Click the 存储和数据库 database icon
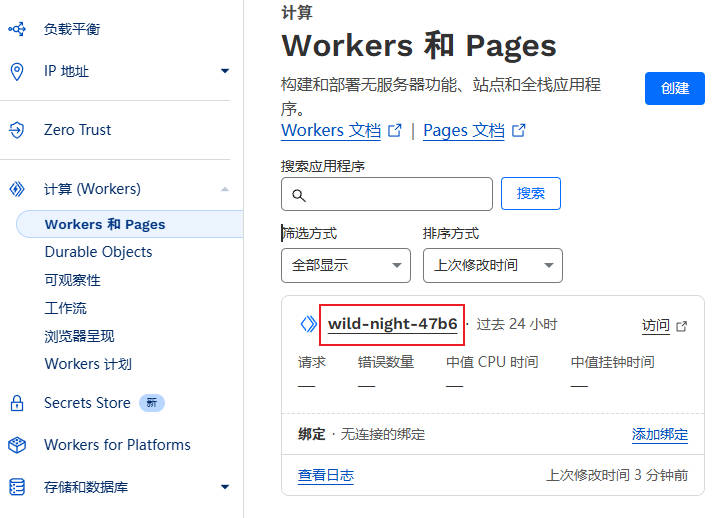This screenshot has width=722, height=518. tap(16, 487)
